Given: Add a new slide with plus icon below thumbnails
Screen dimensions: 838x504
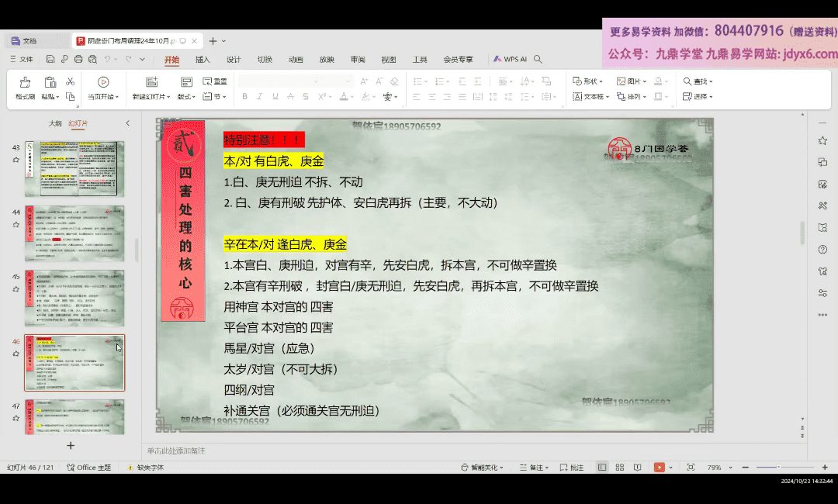Looking at the screenshot, I should [71, 445].
